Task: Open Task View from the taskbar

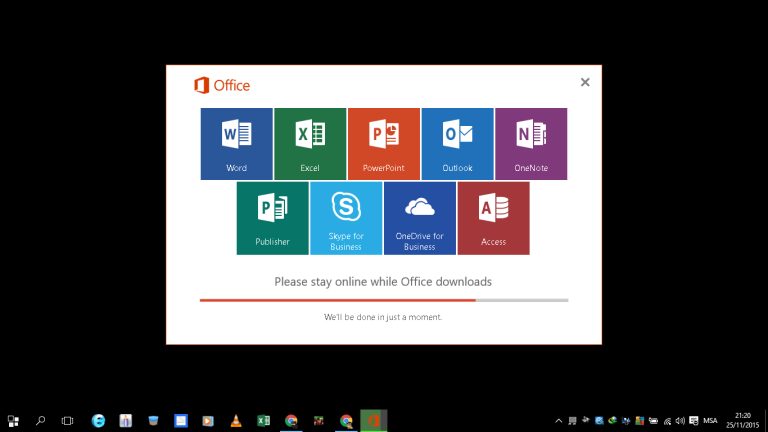Action: (x=68, y=421)
